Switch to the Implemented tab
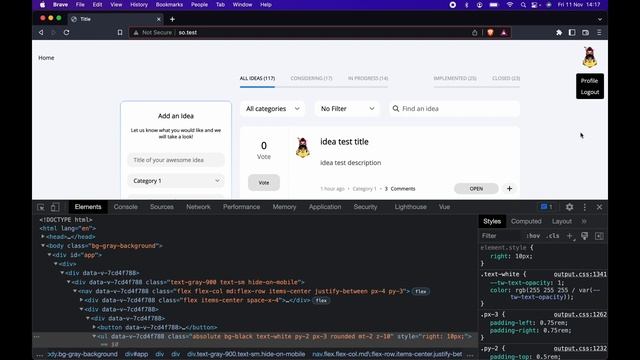 click(455, 78)
